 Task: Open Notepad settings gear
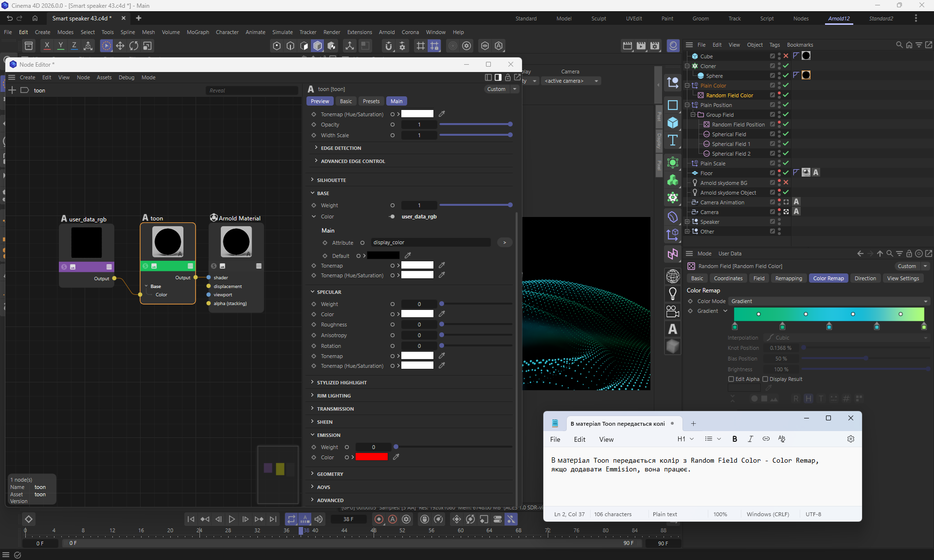[850, 439]
